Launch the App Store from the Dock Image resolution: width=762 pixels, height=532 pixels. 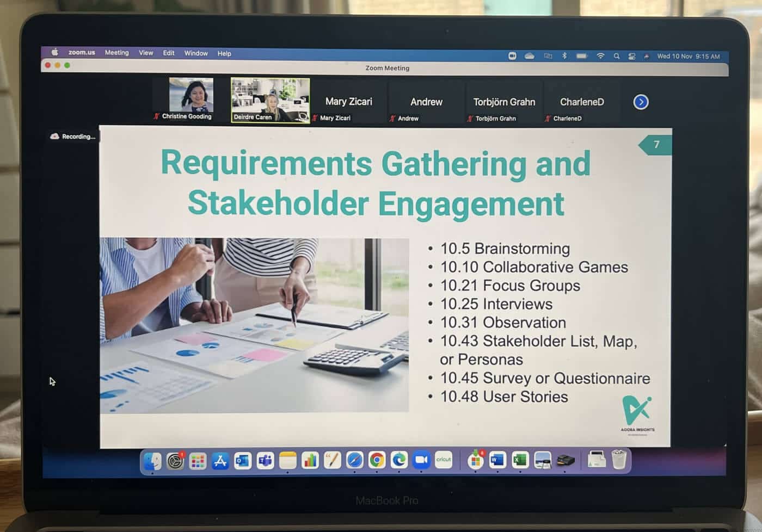[220, 461]
